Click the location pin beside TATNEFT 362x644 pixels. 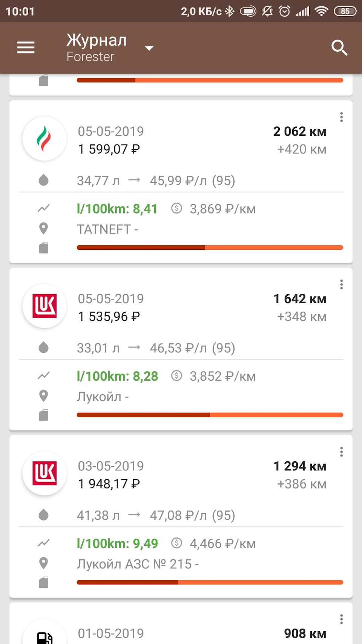tap(44, 229)
